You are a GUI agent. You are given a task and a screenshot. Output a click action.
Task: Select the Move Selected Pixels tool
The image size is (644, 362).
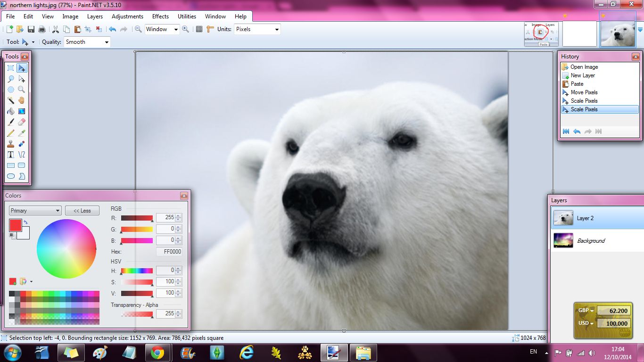click(22, 68)
